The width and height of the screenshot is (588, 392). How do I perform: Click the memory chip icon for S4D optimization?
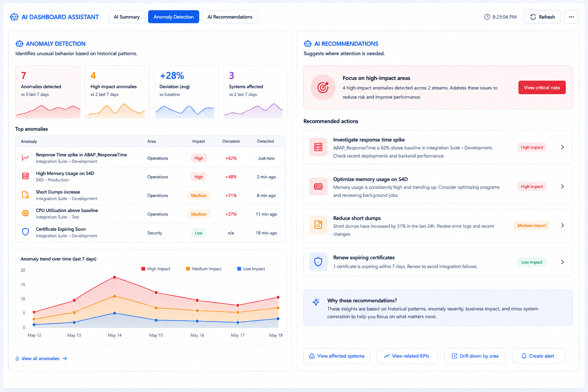tap(318, 186)
